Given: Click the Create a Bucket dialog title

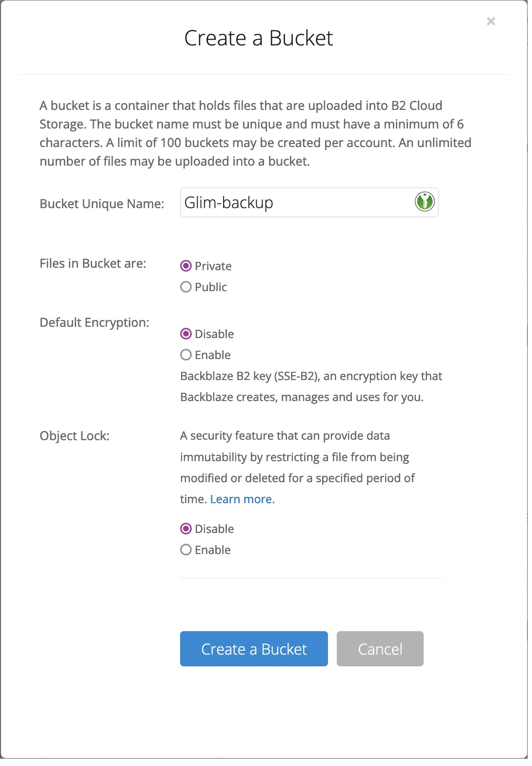Looking at the screenshot, I should point(258,38).
